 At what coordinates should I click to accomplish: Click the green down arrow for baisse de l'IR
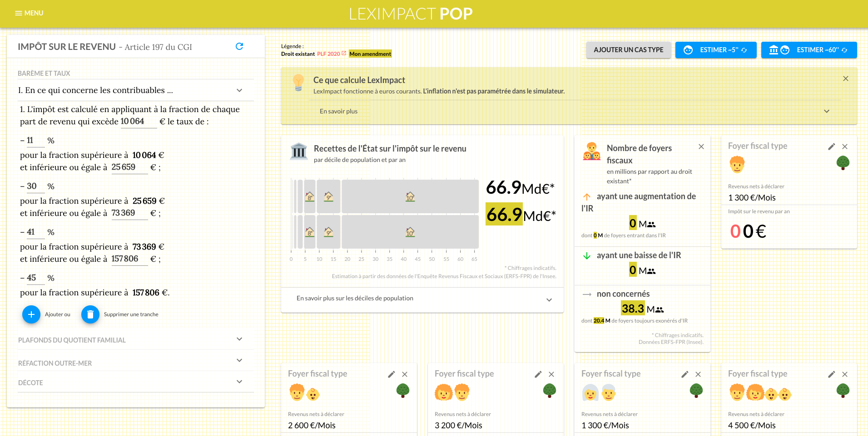[x=587, y=256]
